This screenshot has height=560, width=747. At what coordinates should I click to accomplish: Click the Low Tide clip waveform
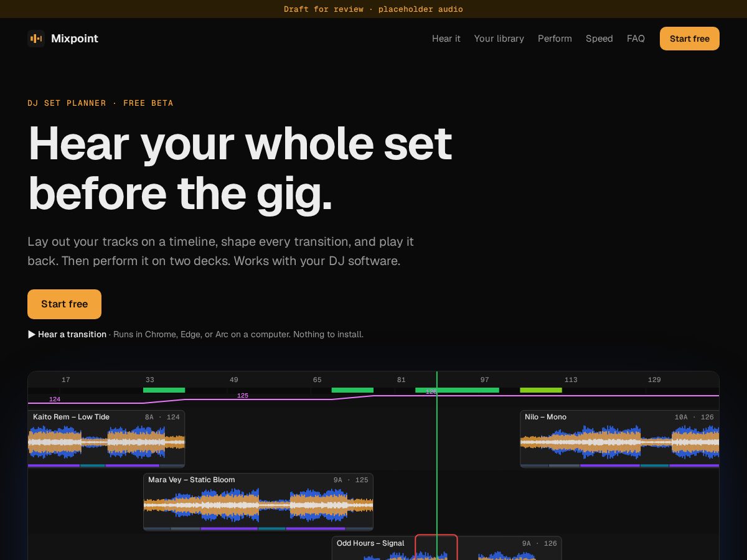click(x=106, y=443)
